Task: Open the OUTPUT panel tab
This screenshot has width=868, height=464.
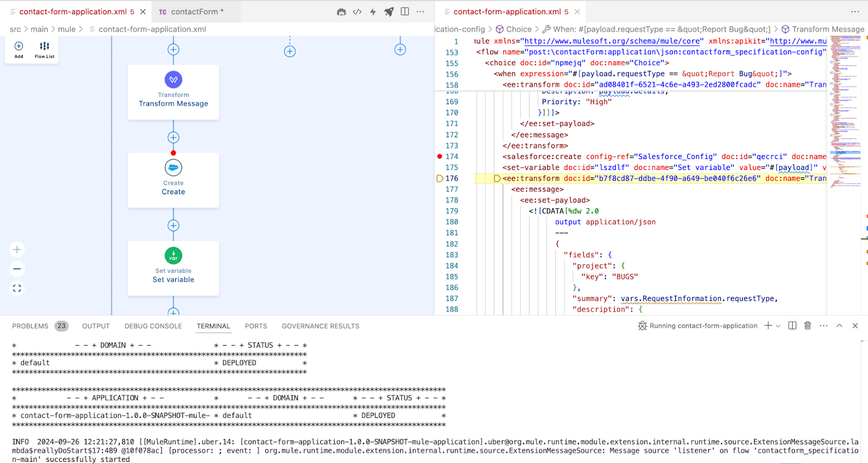Action: tap(96, 326)
